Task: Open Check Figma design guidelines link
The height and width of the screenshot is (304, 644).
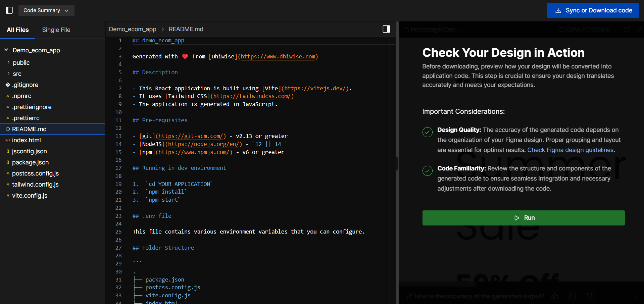Action: click(x=571, y=150)
